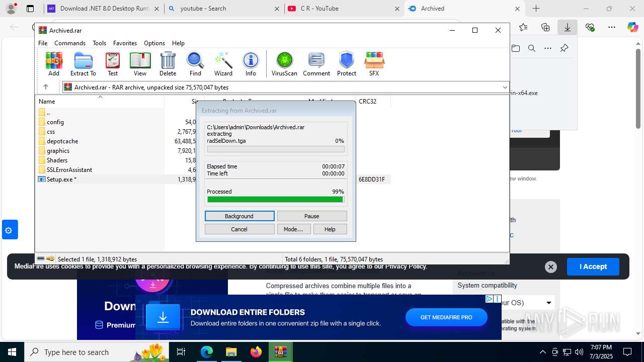Select the SSLErrorAssistant folder

click(x=69, y=170)
